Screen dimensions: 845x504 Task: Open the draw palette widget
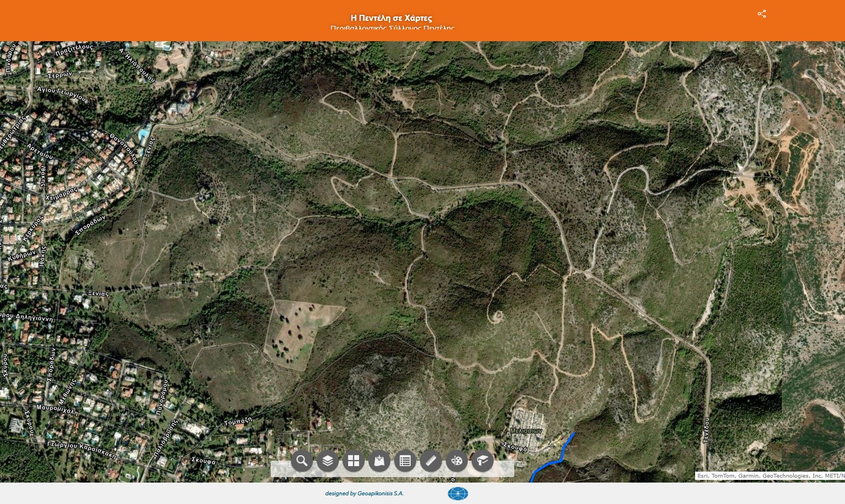pyautogui.click(x=457, y=461)
